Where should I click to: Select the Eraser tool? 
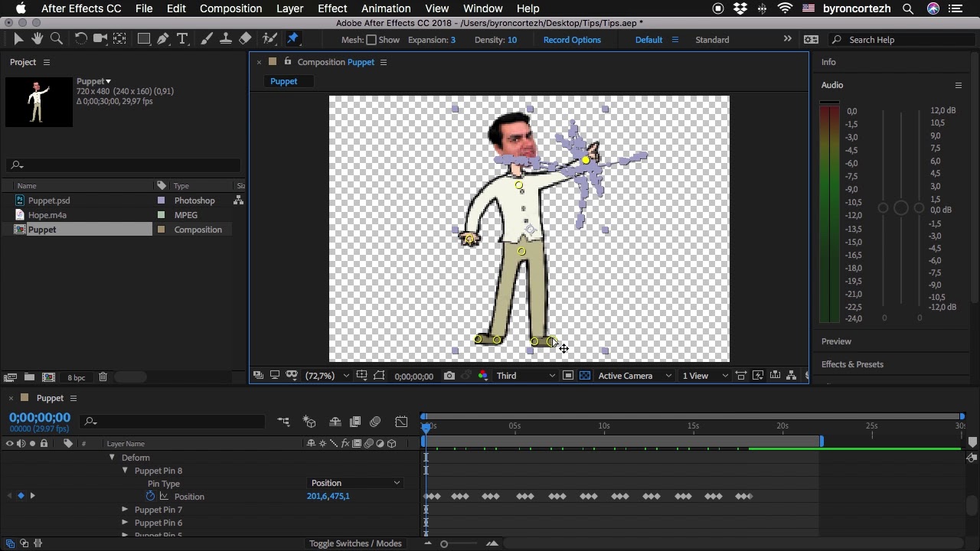[x=245, y=39]
